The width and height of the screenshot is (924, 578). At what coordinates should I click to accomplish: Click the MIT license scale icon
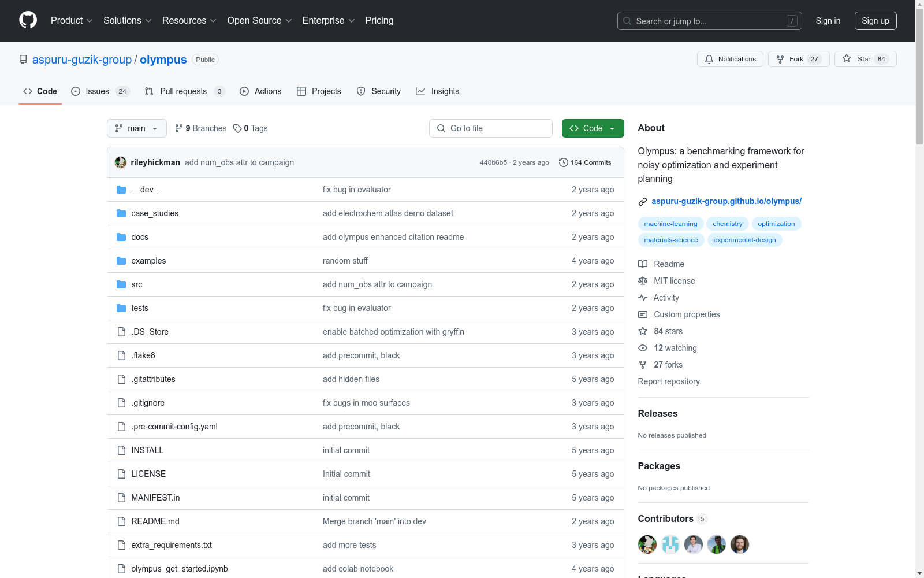click(x=643, y=281)
